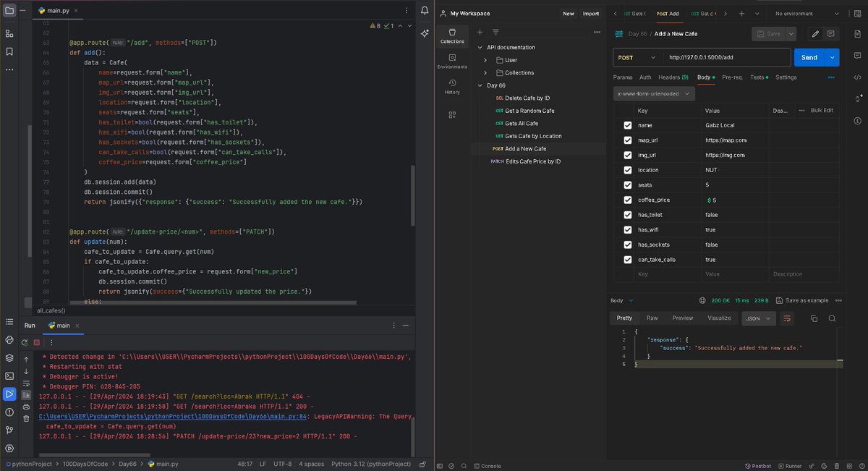The height and width of the screenshot is (471, 868).
Task: Switch to the Params request tab
Action: [623, 77]
